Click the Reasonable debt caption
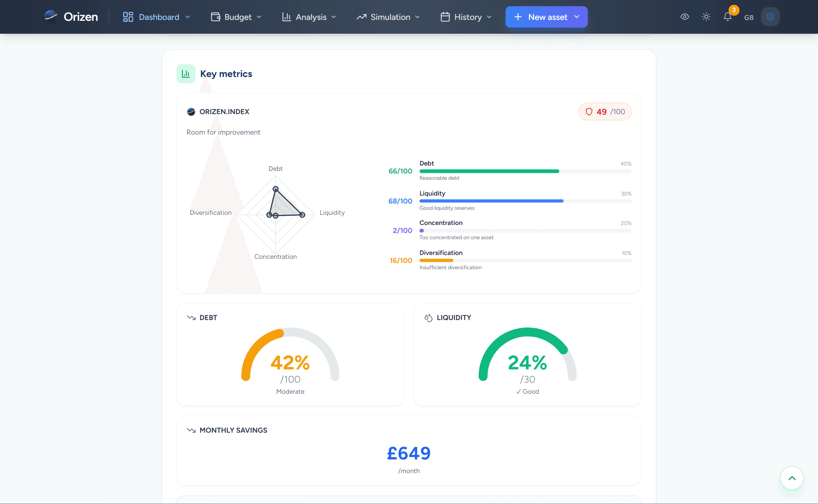Viewport: 818px width, 504px height. coord(439,178)
